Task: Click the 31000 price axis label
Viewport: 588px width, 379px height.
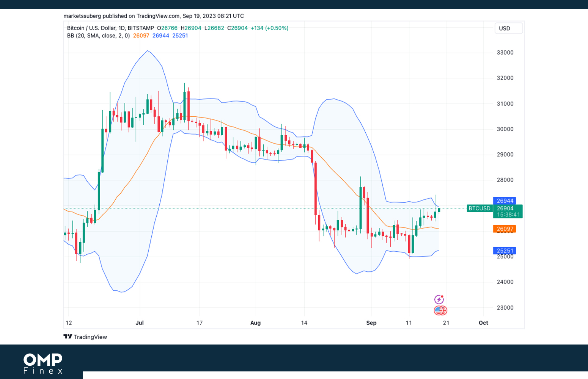Action: 505,104
